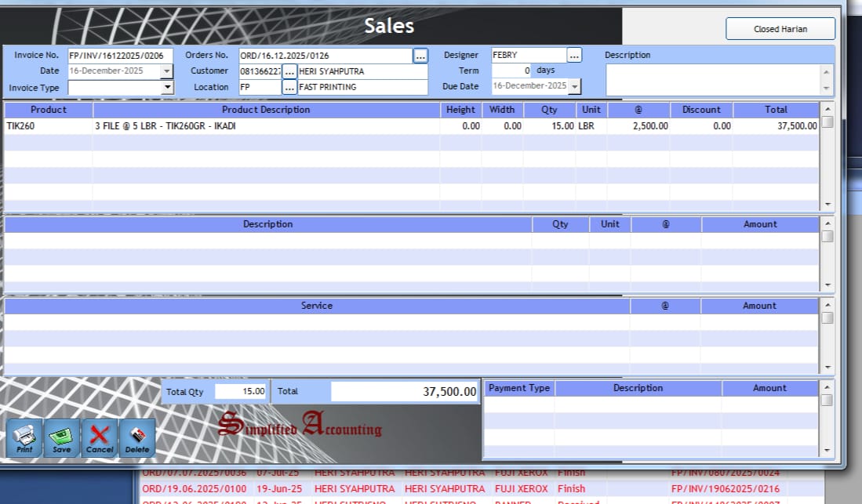The height and width of the screenshot is (504, 862).
Task: Click the Closed Harian button
Action: pos(780,29)
